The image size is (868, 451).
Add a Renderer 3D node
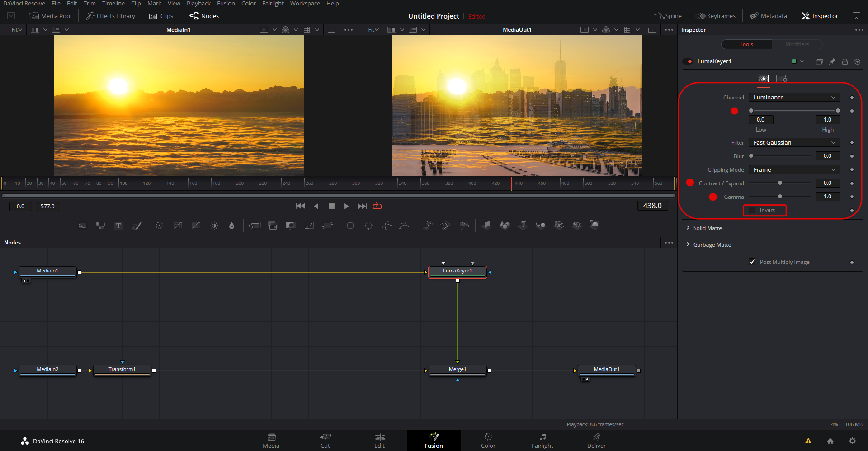click(595, 225)
